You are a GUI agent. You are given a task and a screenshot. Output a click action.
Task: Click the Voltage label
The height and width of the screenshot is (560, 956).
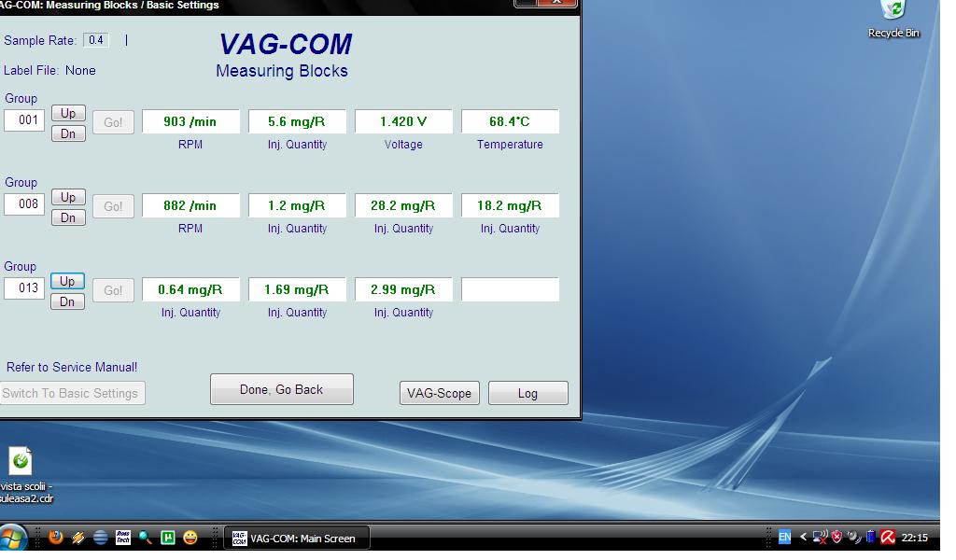coord(403,145)
